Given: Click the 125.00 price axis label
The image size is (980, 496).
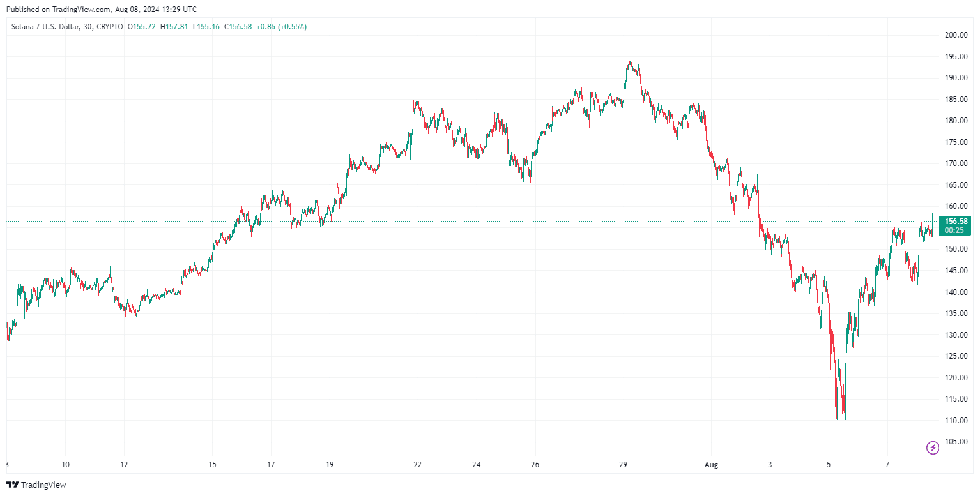Looking at the screenshot, I should pos(956,356).
